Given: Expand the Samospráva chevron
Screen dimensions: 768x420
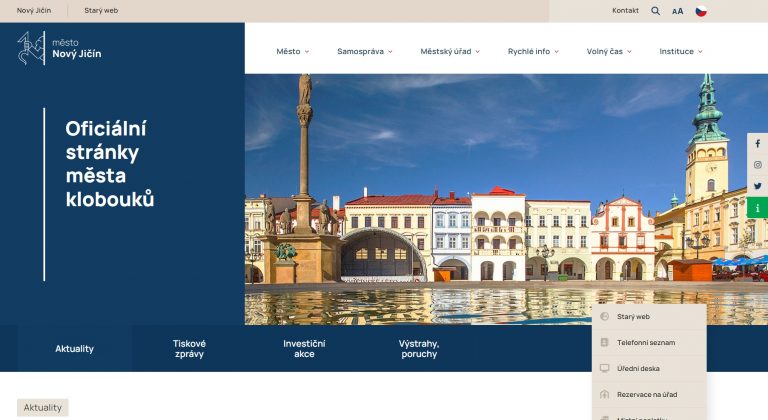Looking at the screenshot, I should click(390, 51).
